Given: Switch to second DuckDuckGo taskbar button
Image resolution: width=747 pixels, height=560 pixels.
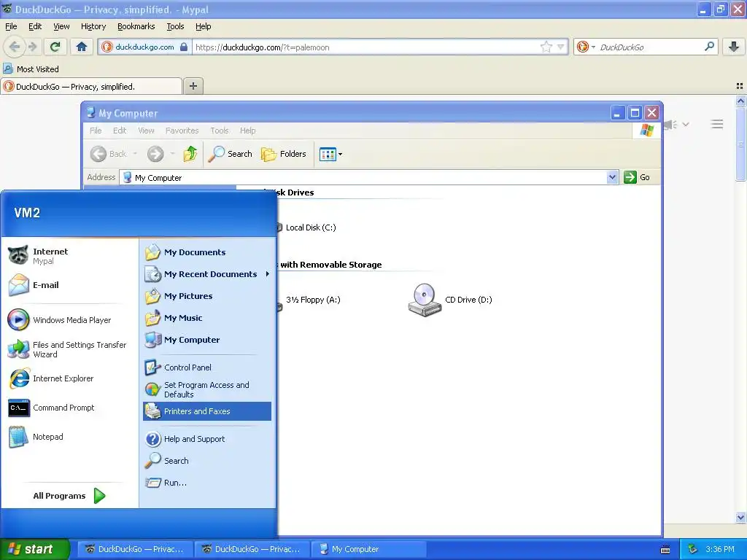Looking at the screenshot, I should tap(252, 549).
